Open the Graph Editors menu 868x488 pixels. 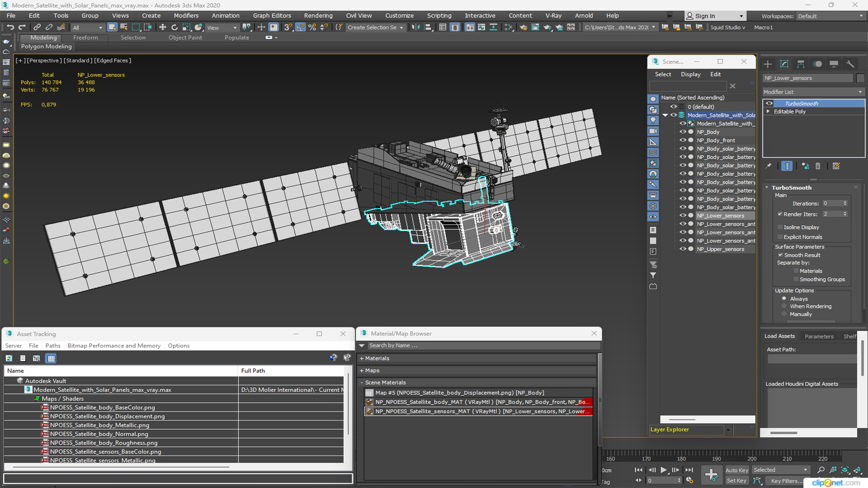(x=272, y=15)
